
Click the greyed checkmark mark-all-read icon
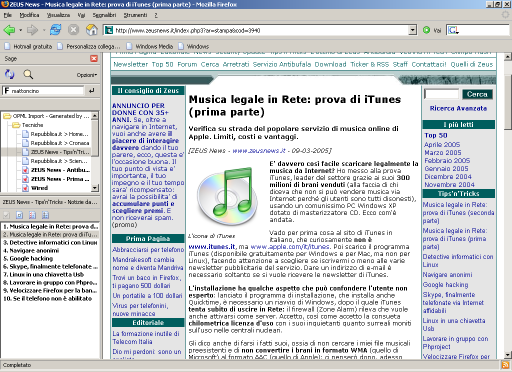pyautogui.click(x=6, y=215)
